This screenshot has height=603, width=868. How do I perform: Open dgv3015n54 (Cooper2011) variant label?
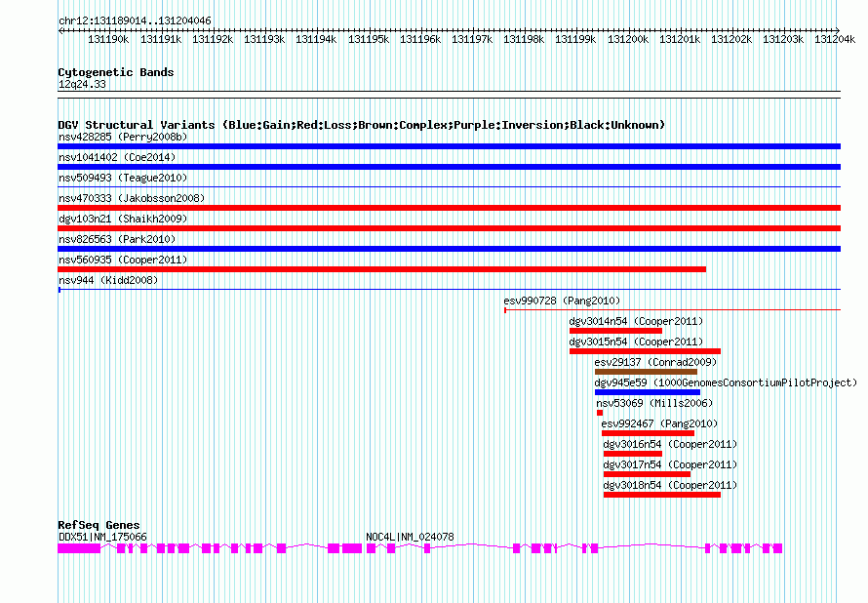tap(636, 342)
